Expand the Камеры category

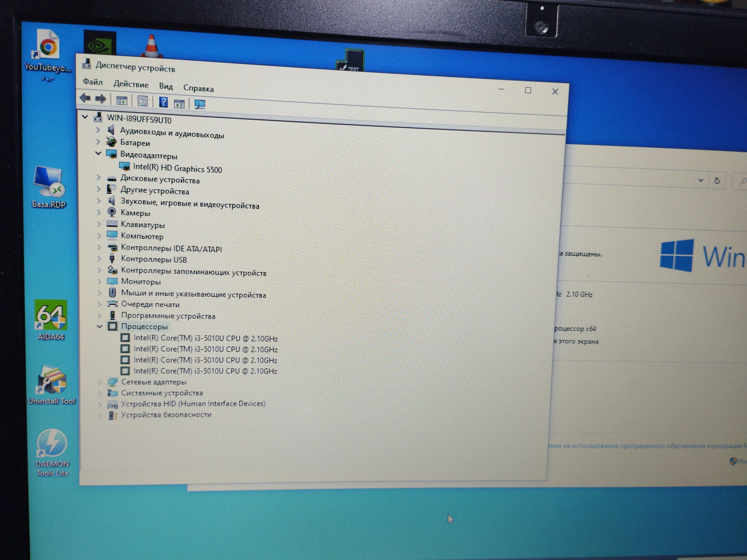(99, 212)
